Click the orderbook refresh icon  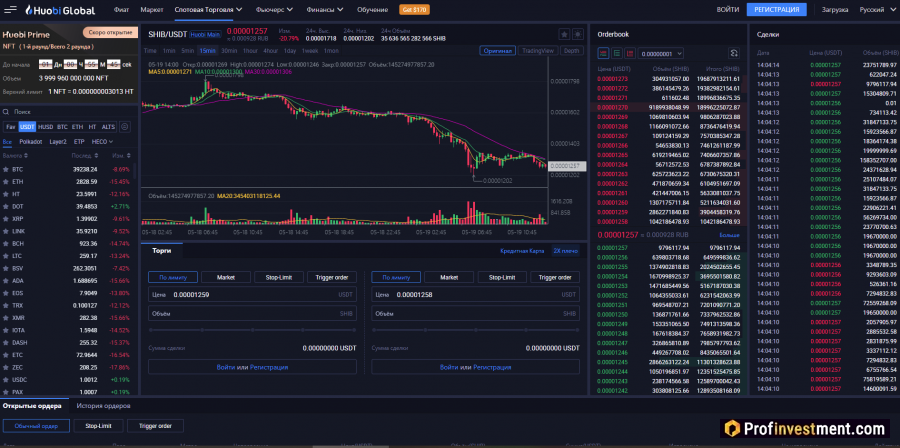pos(734,53)
